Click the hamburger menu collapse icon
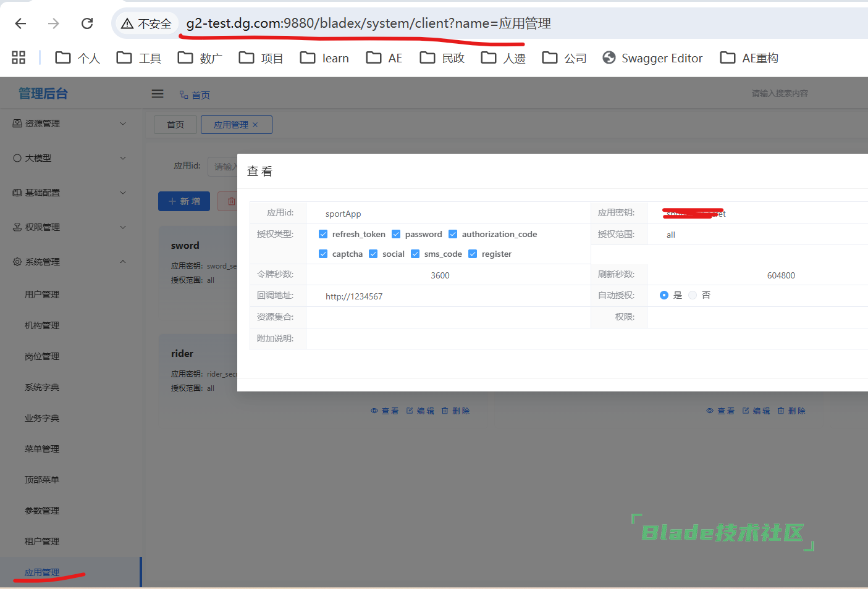Screen dimensions: 868x589 [x=158, y=94]
